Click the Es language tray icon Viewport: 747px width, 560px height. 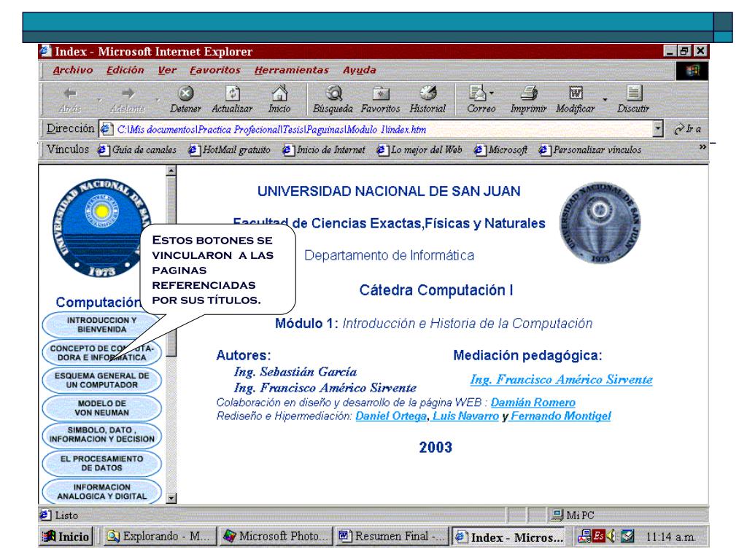(x=598, y=536)
